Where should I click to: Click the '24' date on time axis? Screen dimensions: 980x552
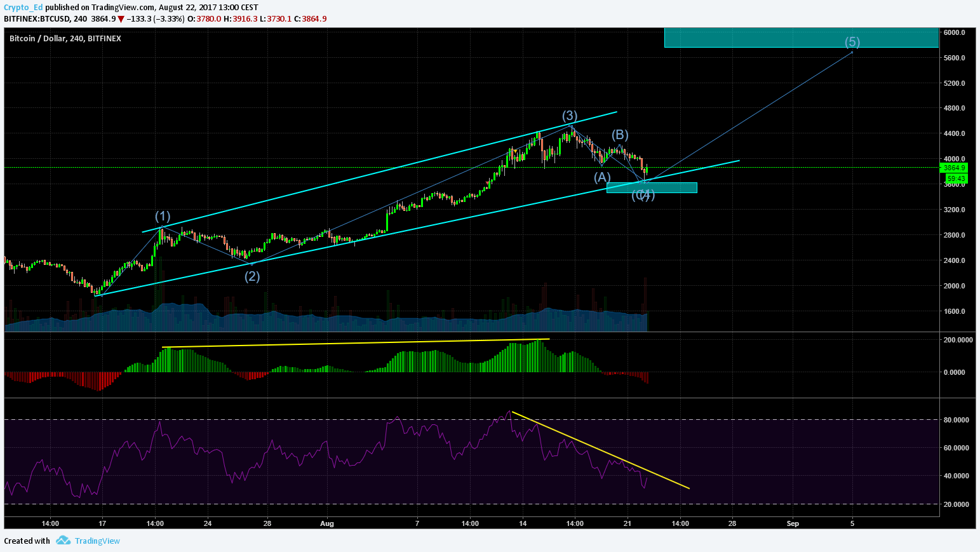pos(208,524)
